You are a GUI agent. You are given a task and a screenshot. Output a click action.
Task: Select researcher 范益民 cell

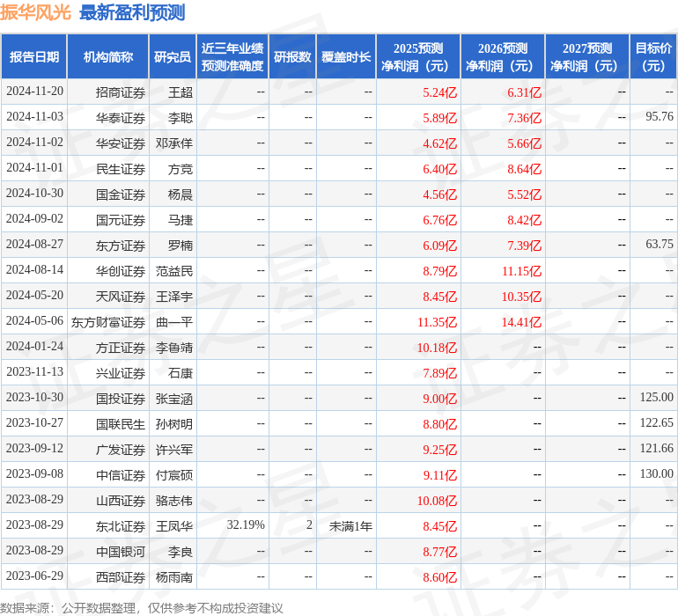pos(174,271)
